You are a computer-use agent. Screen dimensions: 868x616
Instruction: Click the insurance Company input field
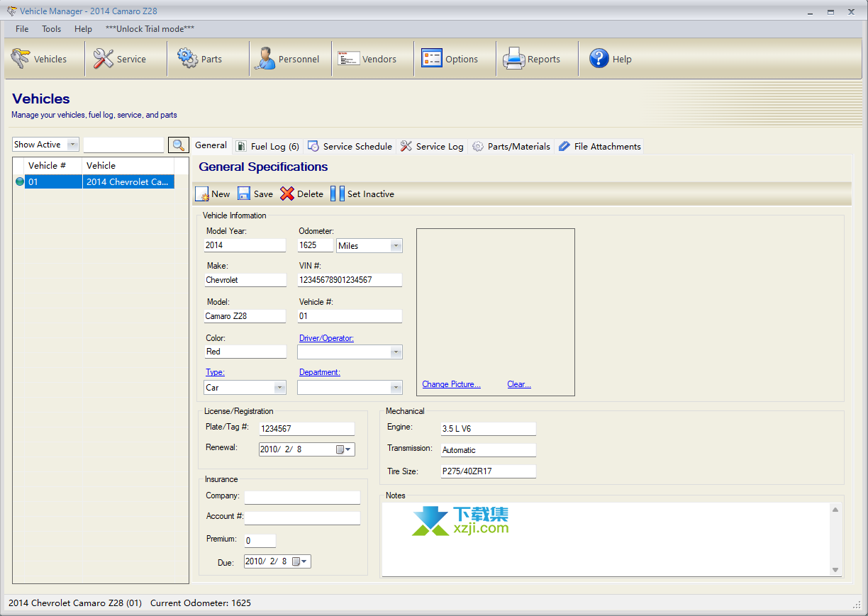click(302, 497)
